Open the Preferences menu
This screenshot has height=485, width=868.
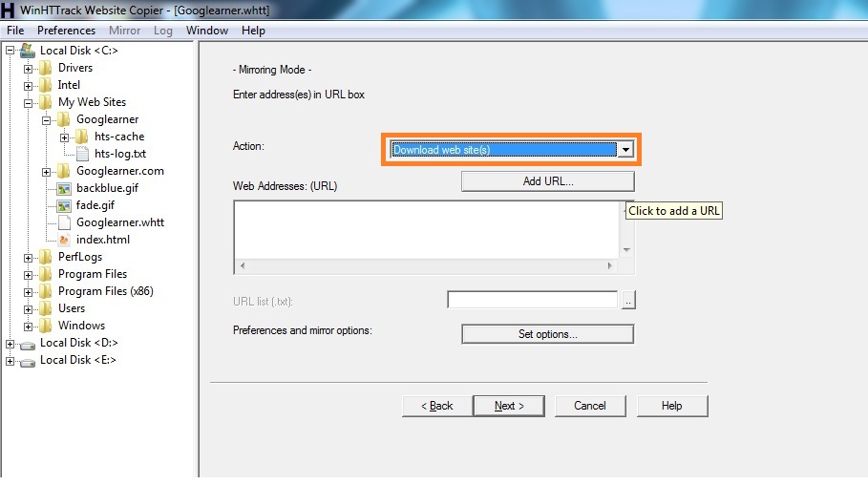(x=67, y=31)
